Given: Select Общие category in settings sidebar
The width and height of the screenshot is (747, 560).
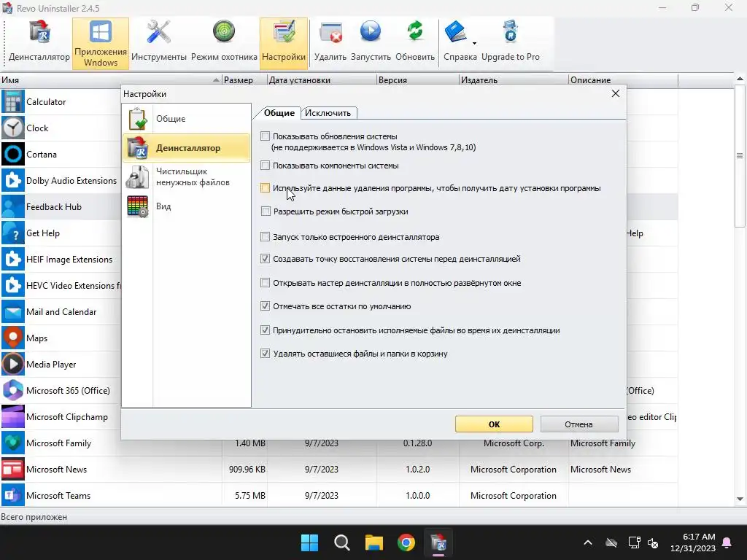Looking at the screenshot, I should coord(186,119).
